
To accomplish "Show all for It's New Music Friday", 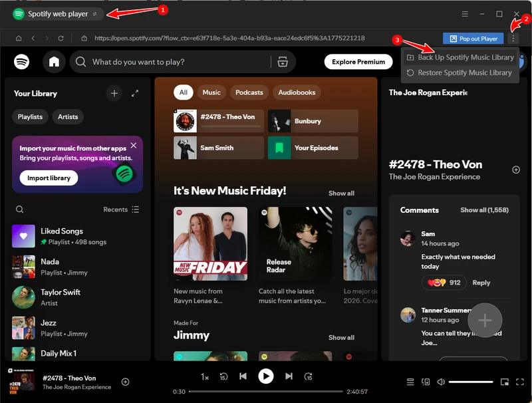I will pyautogui.click(x=341, y=193).
